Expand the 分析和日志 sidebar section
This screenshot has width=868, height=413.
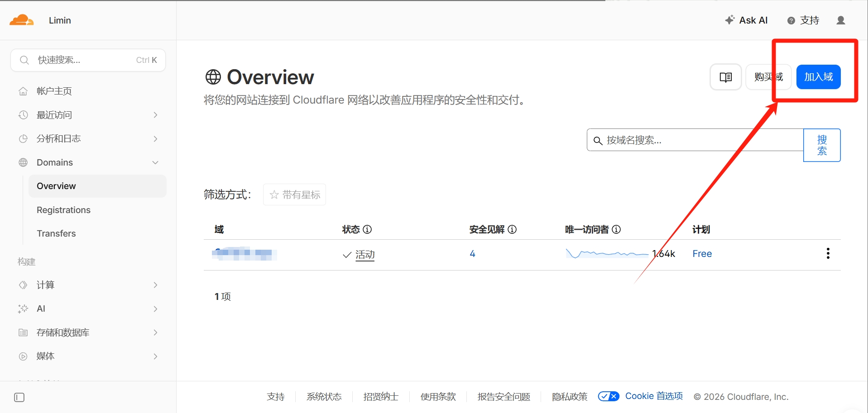88,138
